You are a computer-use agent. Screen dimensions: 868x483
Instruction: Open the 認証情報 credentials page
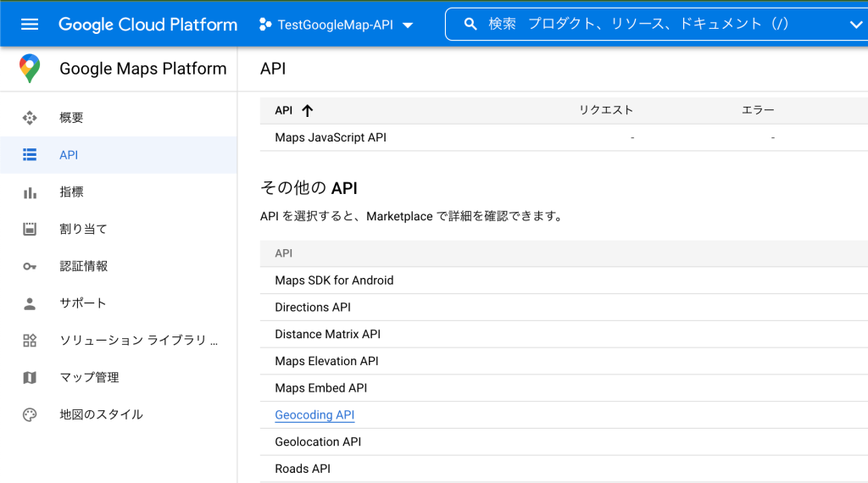coord(119,266)
